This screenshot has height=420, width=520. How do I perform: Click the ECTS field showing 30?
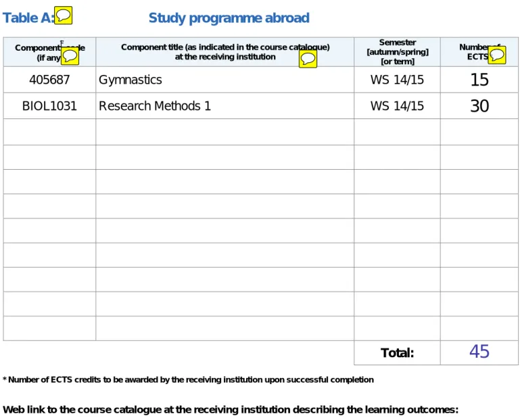[x=479, y=106]
